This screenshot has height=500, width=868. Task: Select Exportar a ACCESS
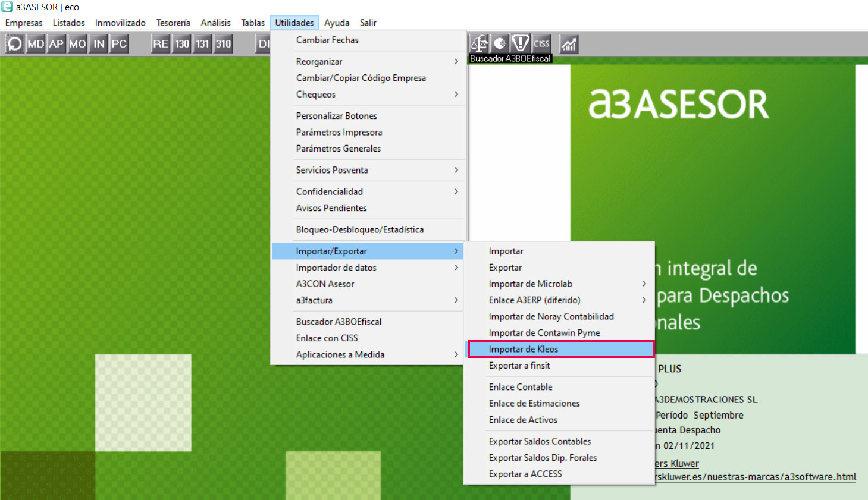pyautogui.click(x=559, y=474)
